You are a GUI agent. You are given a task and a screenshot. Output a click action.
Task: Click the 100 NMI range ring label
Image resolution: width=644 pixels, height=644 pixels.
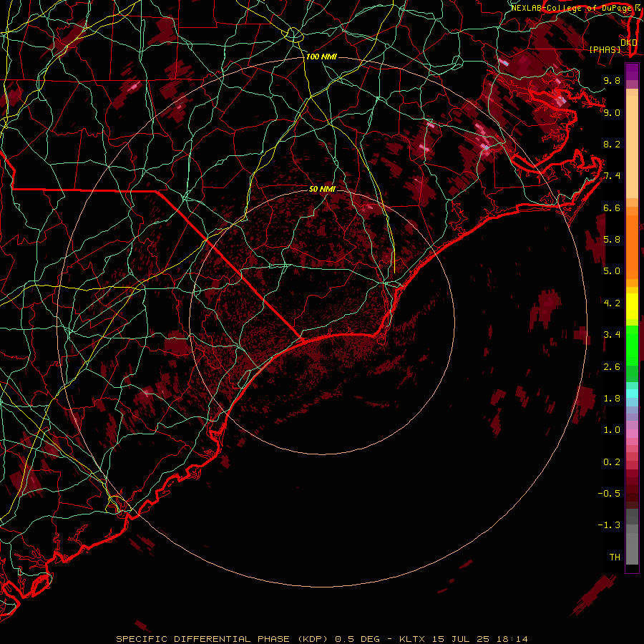tap(321, 57)
